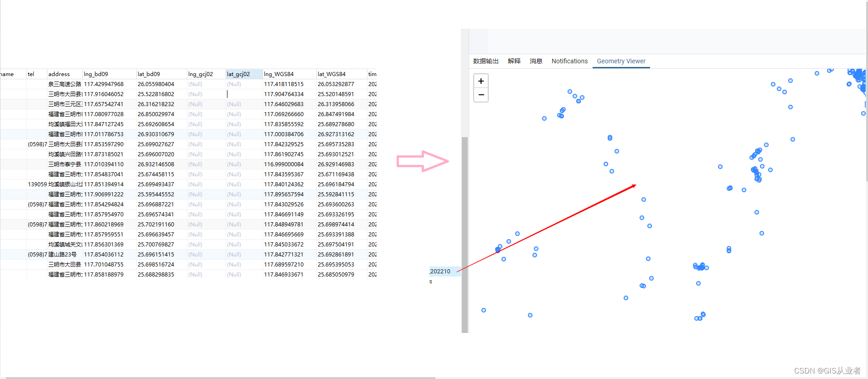
Task: Select cell 26.313958066
Action: click(x=342, y=104)
